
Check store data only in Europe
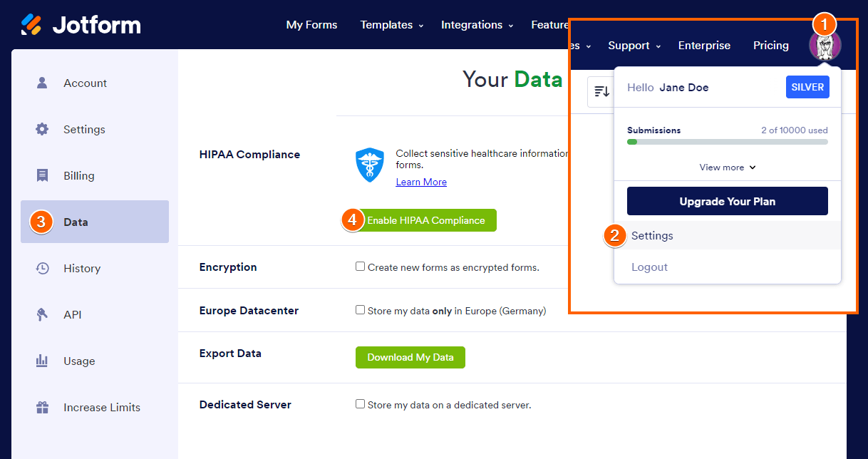pyautogui.click(x=360, y=310)
